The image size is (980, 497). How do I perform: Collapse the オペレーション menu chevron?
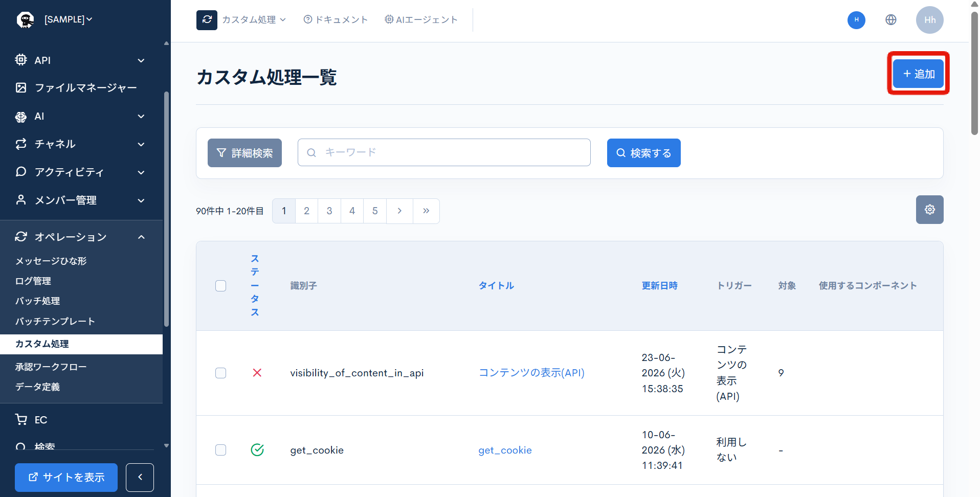[x=141, y=237]
